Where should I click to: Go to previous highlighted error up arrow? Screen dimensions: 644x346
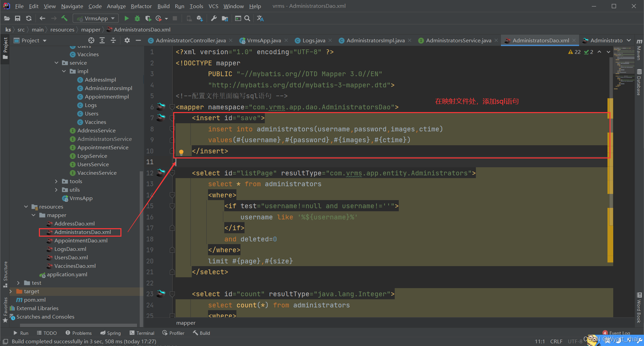(599, 52)
